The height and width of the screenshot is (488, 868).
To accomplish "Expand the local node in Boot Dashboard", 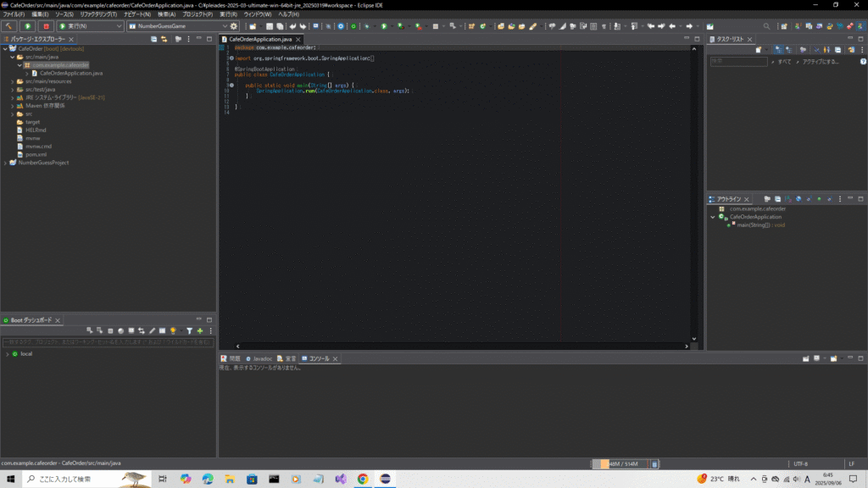I will tap(7, 353).
